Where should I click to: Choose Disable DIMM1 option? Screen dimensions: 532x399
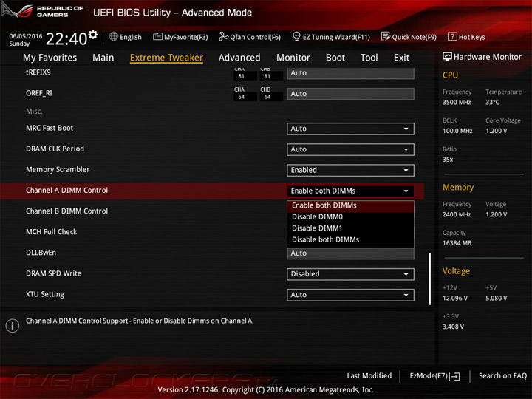(350, 228)
